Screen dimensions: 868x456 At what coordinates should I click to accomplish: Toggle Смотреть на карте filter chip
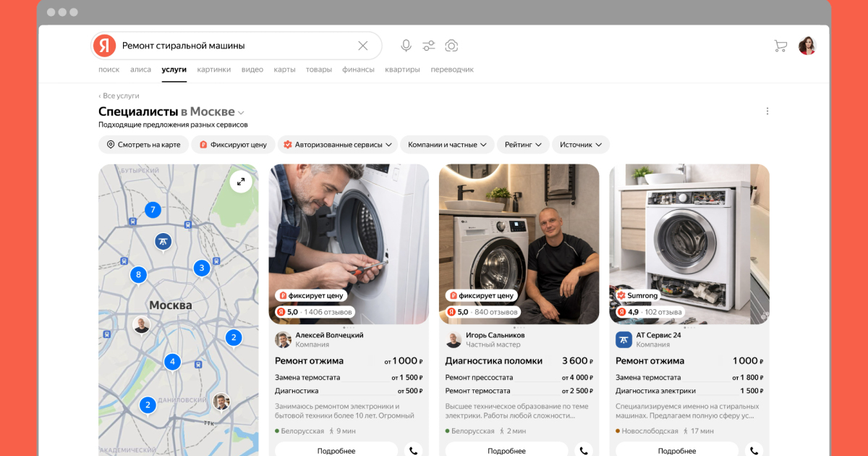click(143, 145)
